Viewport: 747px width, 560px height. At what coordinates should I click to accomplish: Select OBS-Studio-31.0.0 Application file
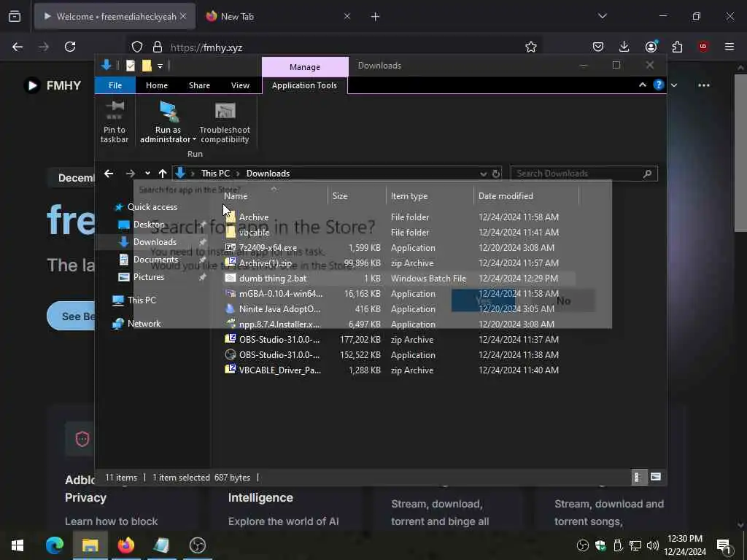pos(399,355)
